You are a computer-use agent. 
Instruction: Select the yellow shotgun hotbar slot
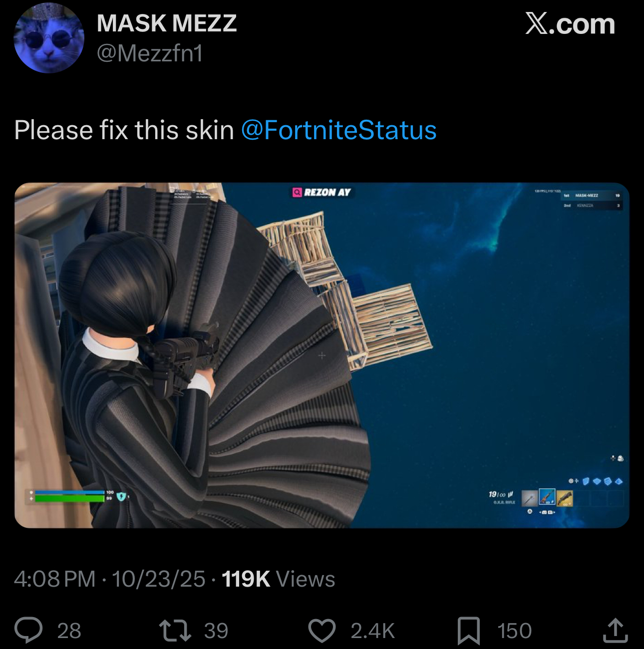click(x=565, y=498)
